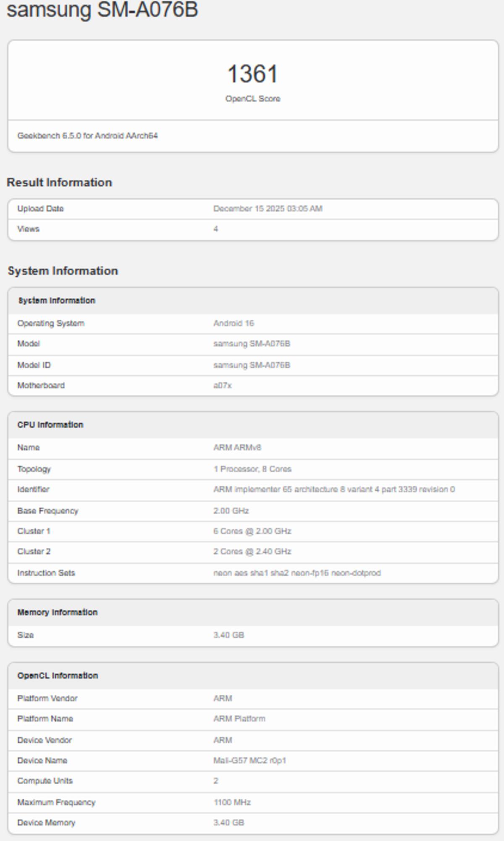The height and width of the screenshot is (841, 504).
Task: Click the Model ID row value
Action: 251,365
